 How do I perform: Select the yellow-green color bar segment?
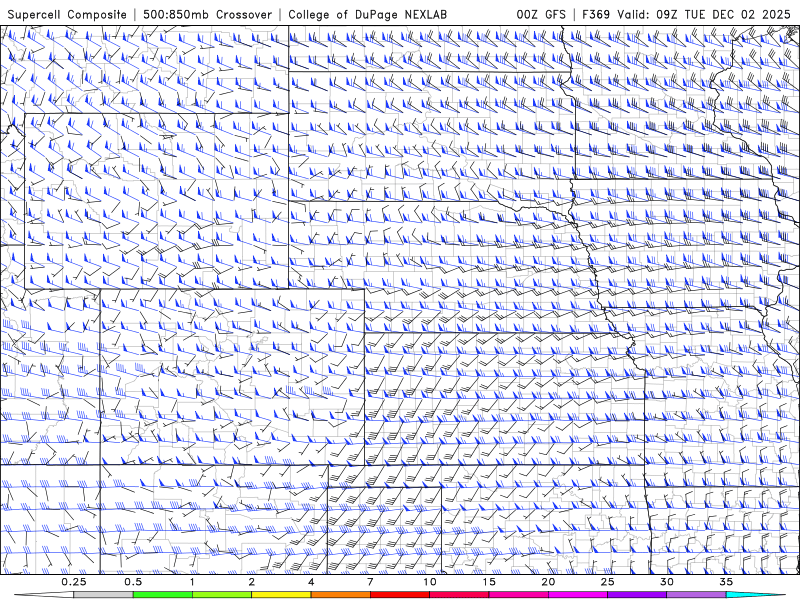pyautogui.click(x=222, y=595)
